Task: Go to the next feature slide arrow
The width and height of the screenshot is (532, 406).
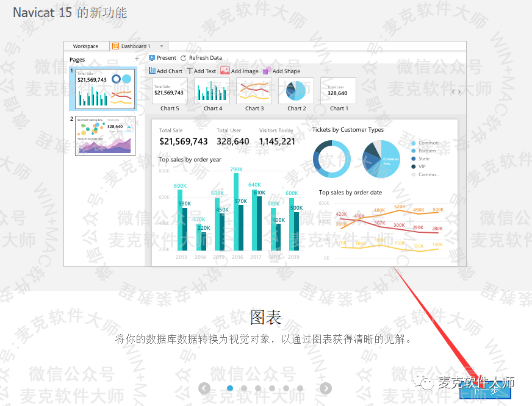Action: tap(326, 388)
